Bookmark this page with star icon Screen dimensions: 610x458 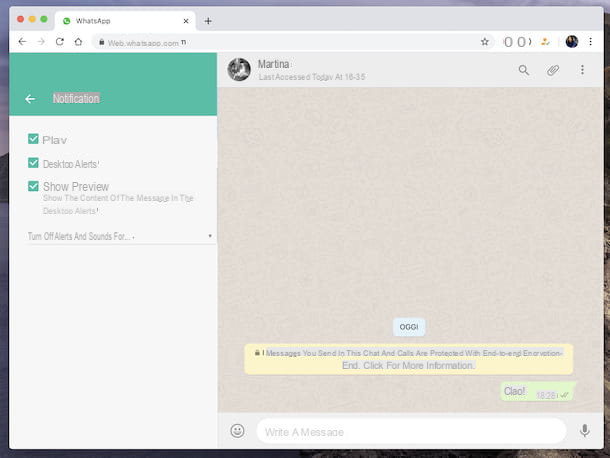click(484, 42)
